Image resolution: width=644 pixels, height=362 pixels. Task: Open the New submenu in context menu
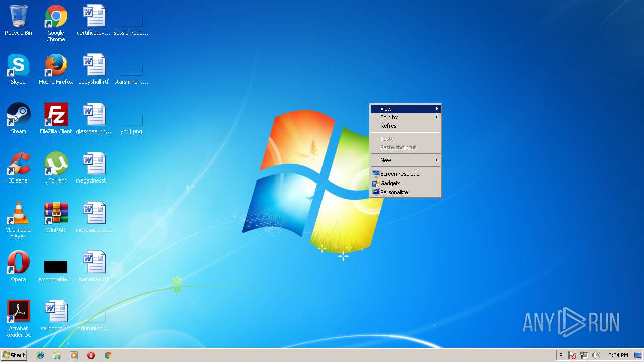point(406,160)
